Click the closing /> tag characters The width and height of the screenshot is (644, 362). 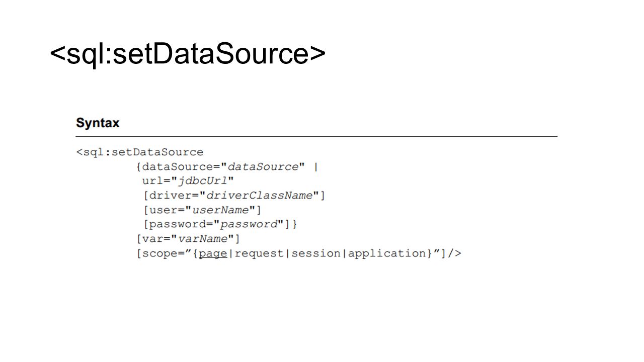point(455,253)
